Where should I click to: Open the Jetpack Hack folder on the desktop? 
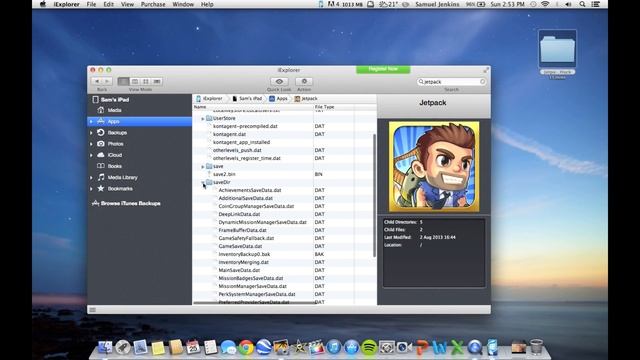point(557,49)
